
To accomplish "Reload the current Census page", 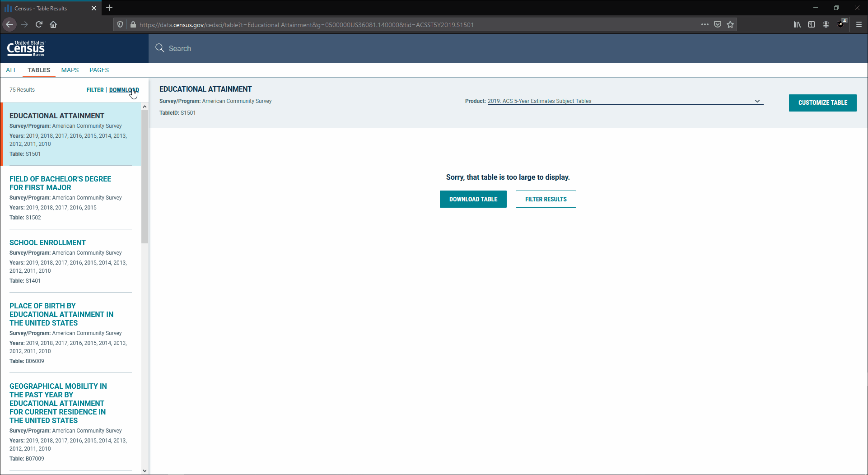I will point(39,24).
